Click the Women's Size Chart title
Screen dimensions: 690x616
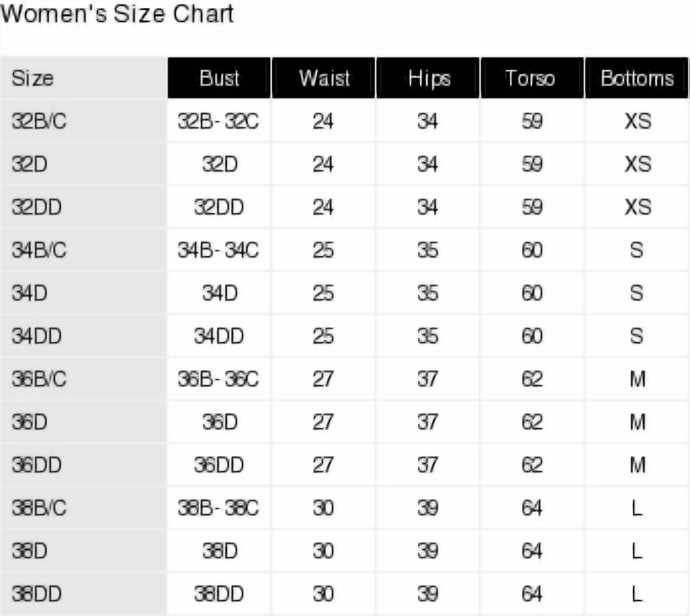pyautogui.click(x=117, y=14)
